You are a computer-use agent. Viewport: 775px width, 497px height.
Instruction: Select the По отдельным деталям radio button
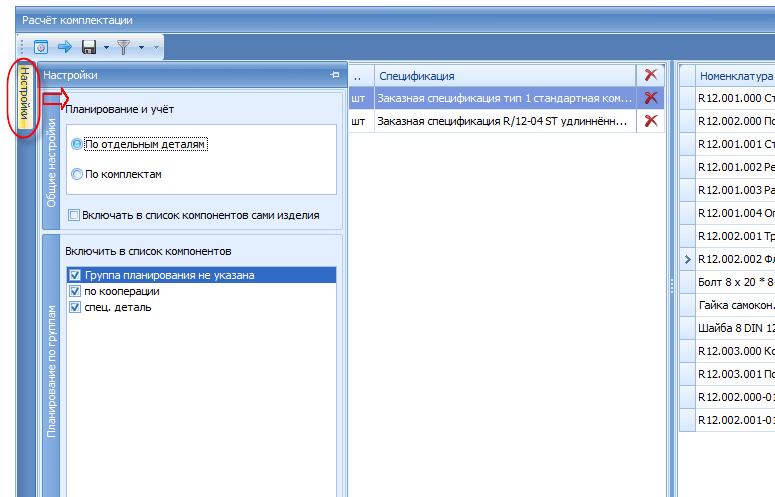[x=77, y=144]
